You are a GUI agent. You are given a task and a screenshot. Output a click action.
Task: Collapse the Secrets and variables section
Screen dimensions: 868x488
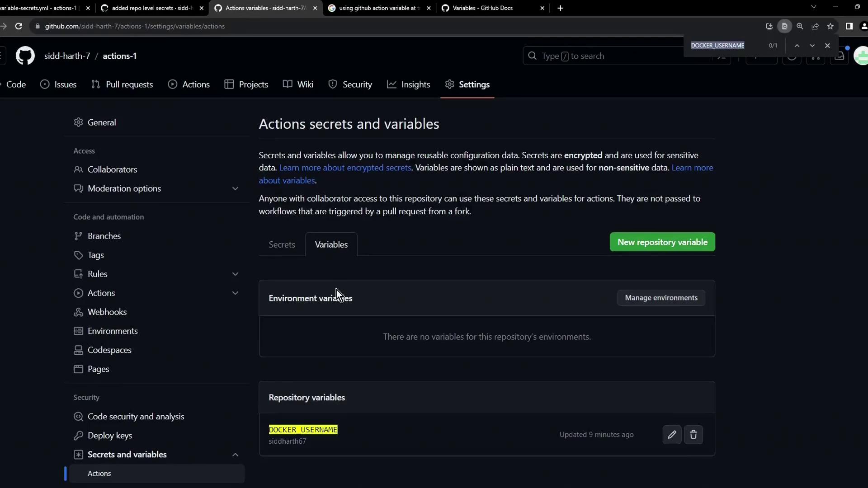[x=235, y=455]
